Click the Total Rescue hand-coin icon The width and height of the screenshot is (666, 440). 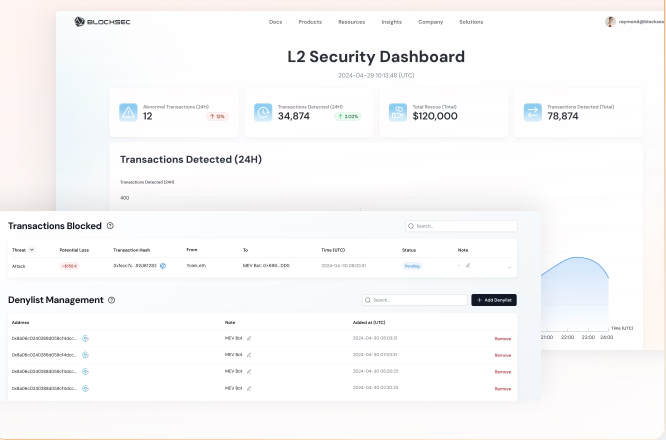click(398, 113)
